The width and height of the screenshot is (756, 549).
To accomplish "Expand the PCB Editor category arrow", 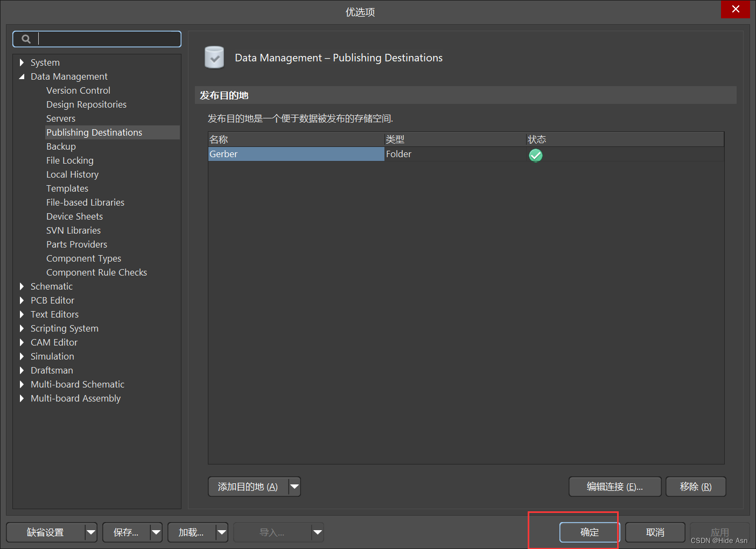I will pyautogui.click(x=22, y=300).
